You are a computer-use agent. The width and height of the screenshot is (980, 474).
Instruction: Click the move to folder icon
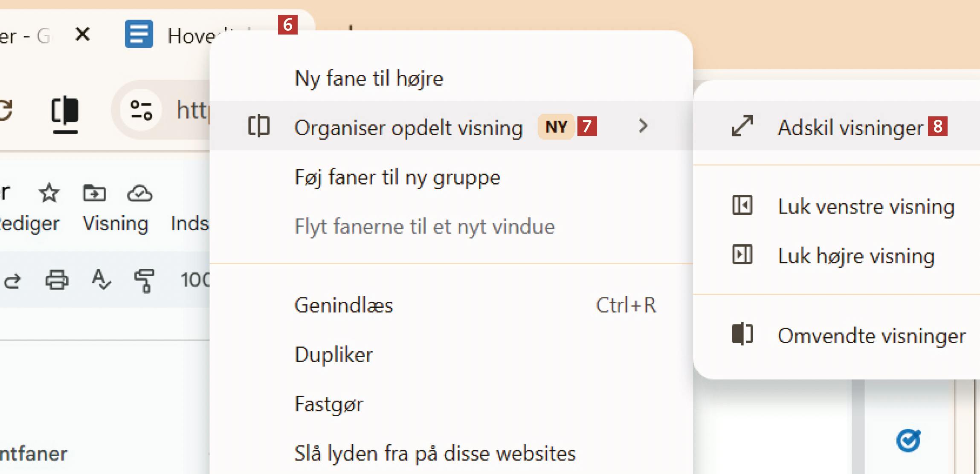(x=94, y=194)
